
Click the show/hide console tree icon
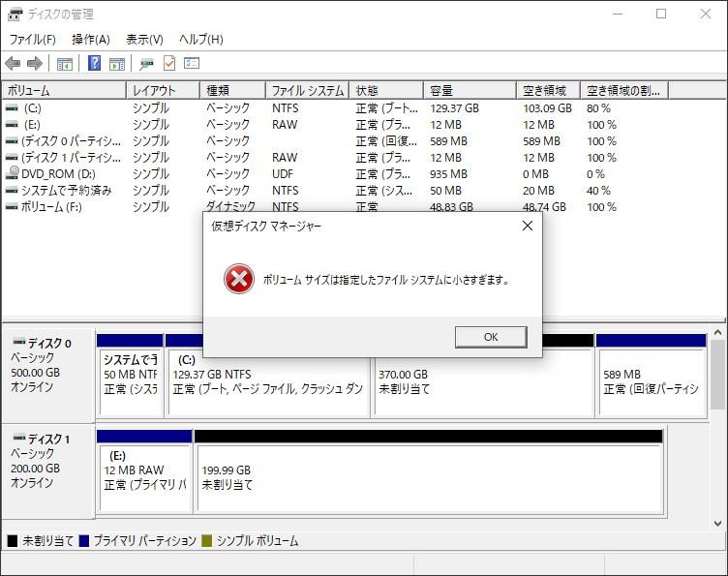65,64
